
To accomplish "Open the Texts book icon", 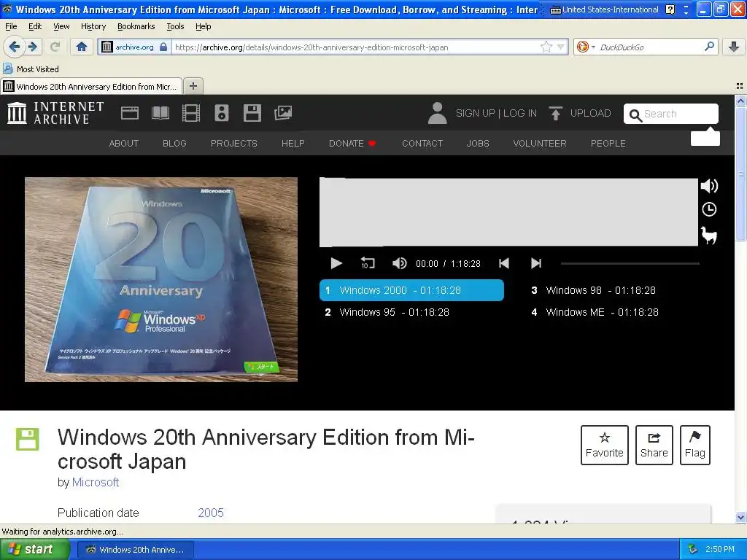I will 160,113.
